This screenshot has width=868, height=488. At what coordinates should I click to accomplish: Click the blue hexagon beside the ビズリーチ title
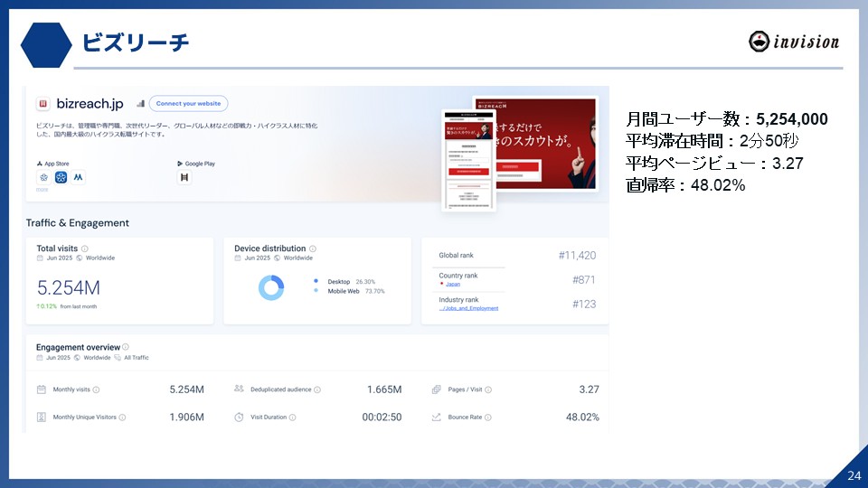(x=46, y=45)
